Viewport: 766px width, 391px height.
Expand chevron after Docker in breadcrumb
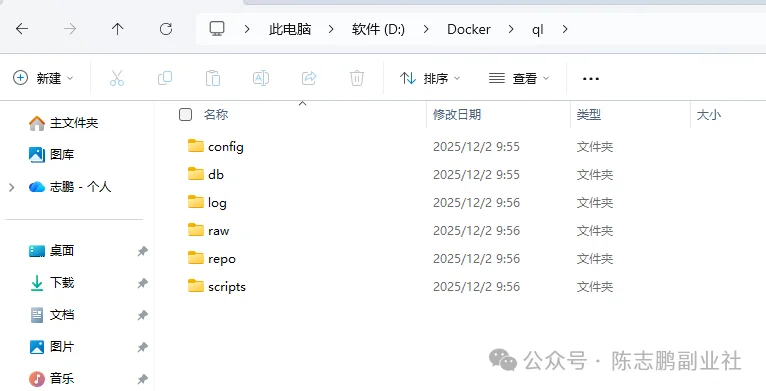tap(511, 29)
